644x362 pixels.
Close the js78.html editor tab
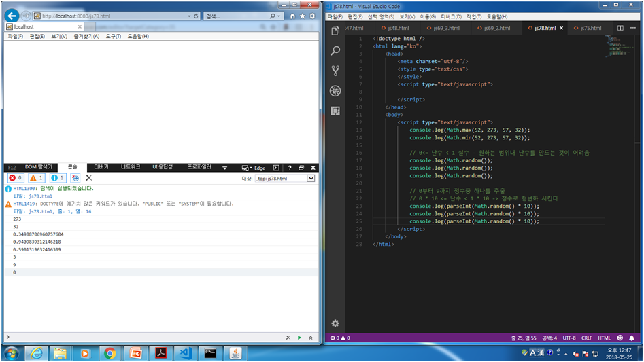coord(562,28)
